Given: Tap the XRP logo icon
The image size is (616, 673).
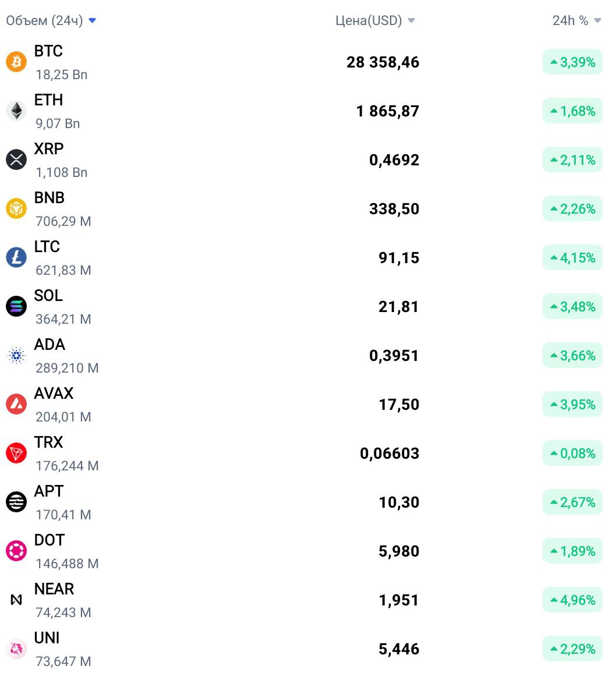Looking at the screenshot, I should [16, 160].
